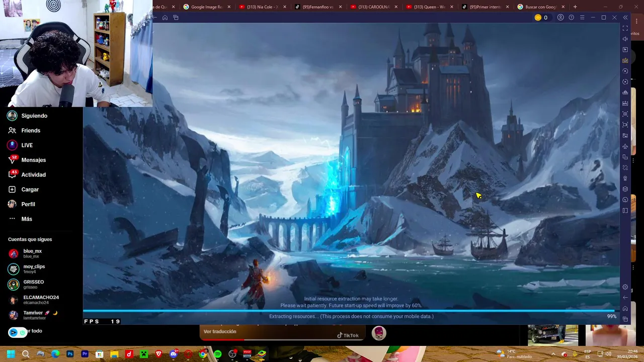Open the BlueStacks help question-mark icon
Viewport: 644px width, 362px height.
[571, 18]
